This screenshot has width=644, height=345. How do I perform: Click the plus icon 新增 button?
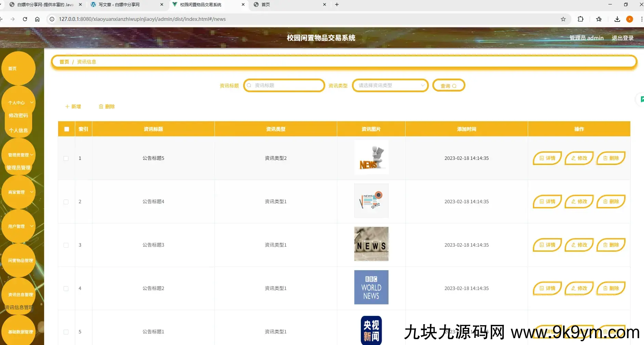pyautogui.click(x=73, y=107)
